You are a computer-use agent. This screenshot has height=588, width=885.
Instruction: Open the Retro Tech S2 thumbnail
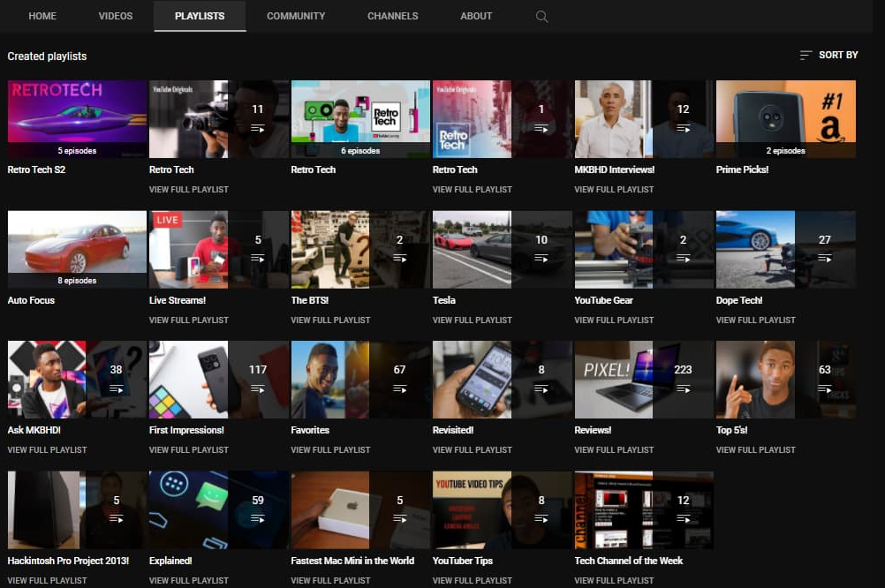77,118
